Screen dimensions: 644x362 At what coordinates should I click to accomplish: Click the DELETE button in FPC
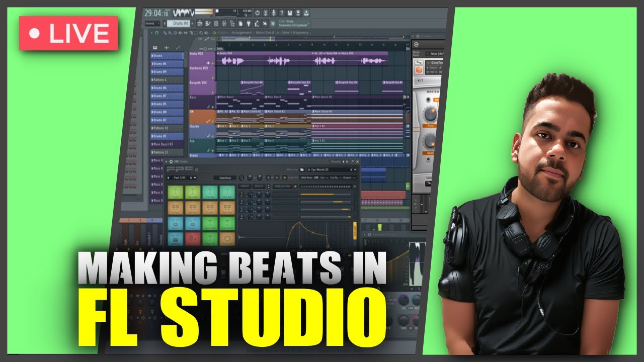click(x=259, y=186)
